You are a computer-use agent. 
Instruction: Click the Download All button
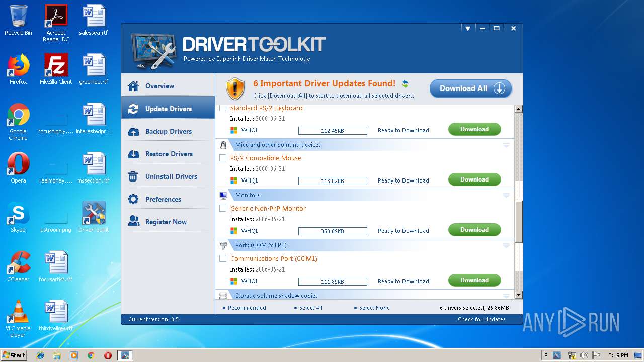point(470,88)
